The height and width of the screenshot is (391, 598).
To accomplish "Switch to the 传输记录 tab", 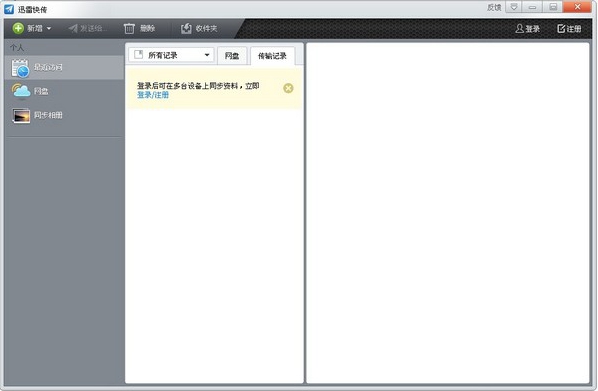I will pyautogui.click(x=272, y=56).
